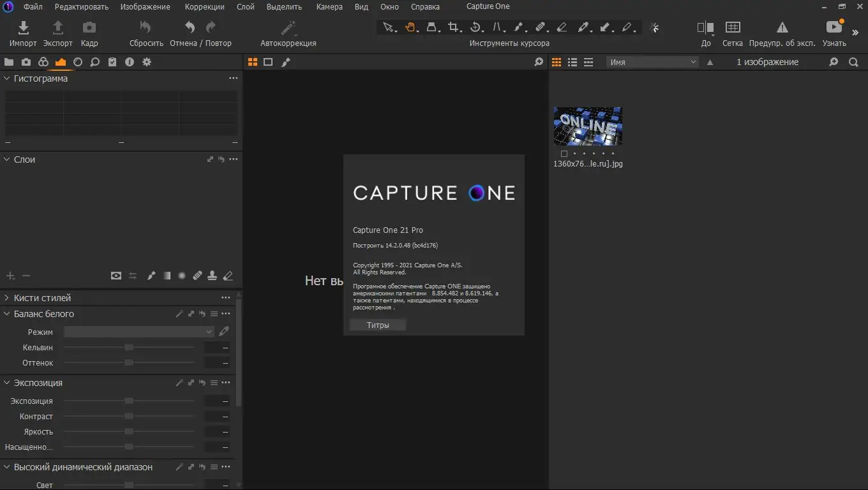Open the Кадр (Capture) camera icon
Viewport: 868px width, 490px height.
pos(89,27)
